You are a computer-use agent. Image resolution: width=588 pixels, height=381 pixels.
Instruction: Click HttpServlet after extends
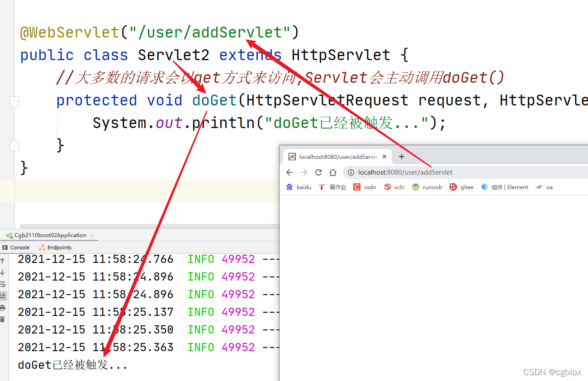341,55
